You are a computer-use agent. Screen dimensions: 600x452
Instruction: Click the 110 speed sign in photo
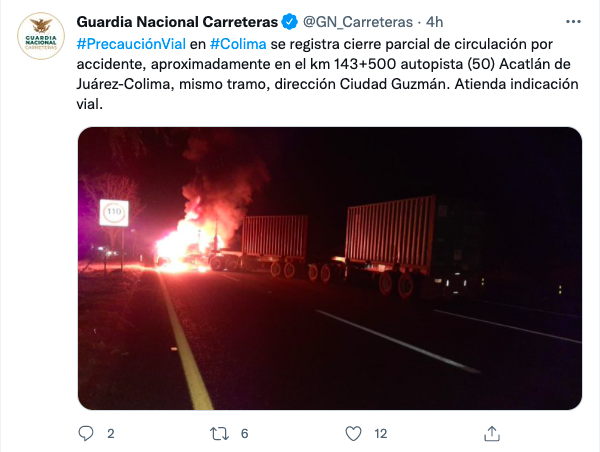[114, 213]
